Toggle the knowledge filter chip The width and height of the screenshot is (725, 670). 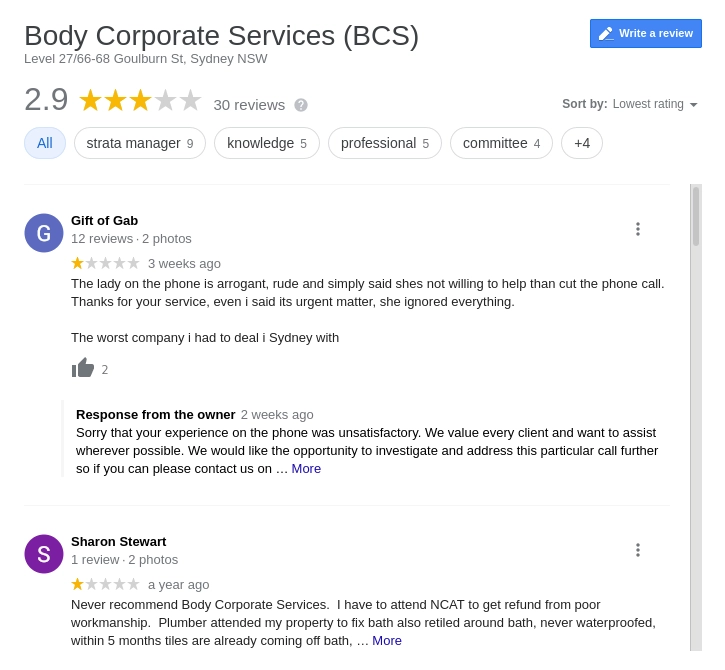pyautogui.click(x=267, y=143)
